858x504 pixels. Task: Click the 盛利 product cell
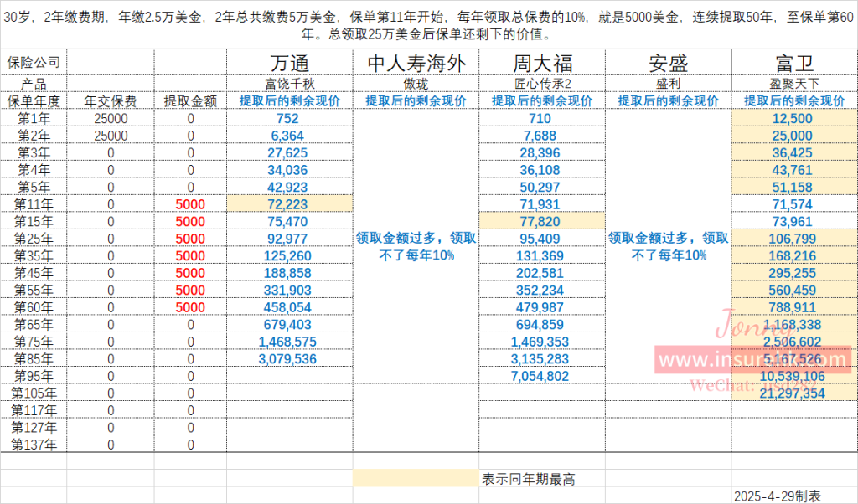668,84
